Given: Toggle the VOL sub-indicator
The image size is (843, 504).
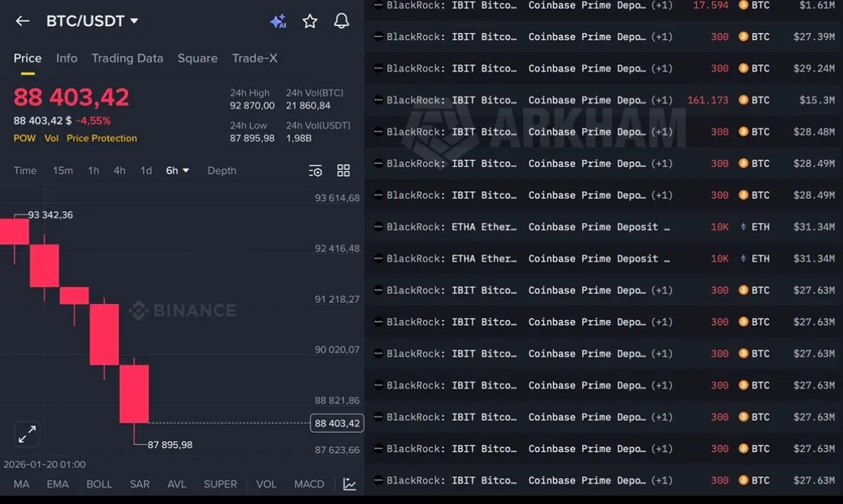Looking at the screenshot, I should click(x=266, y=484).
